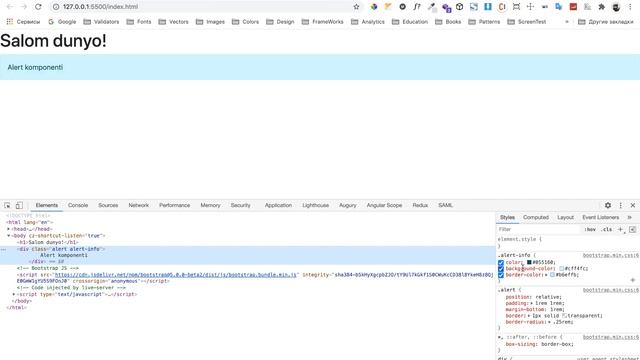This screenshot has height=360, width=640.
Task: Follow the bootstrap.bundle.min.js script link
Action: click(x=176, y=275)
